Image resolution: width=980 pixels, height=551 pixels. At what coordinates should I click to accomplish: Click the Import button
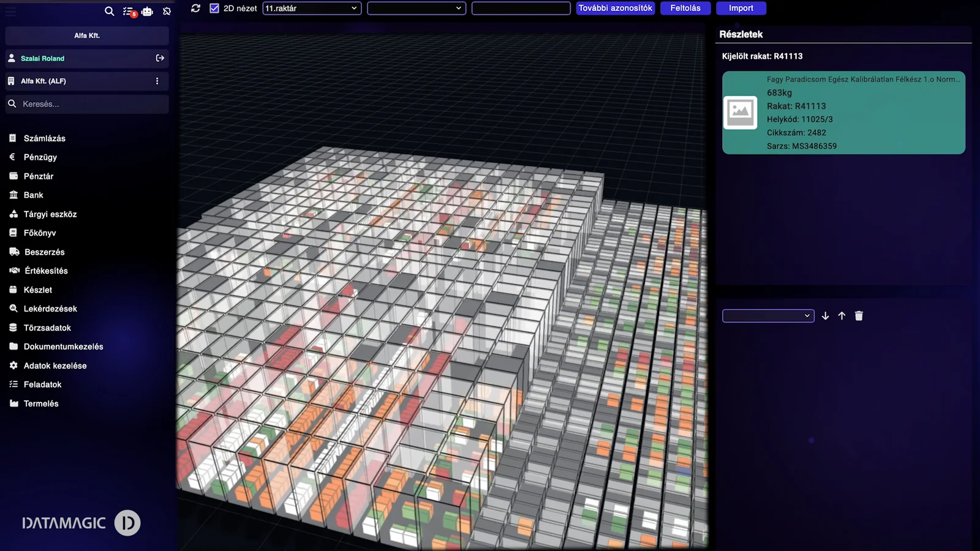tap(741, 8)
